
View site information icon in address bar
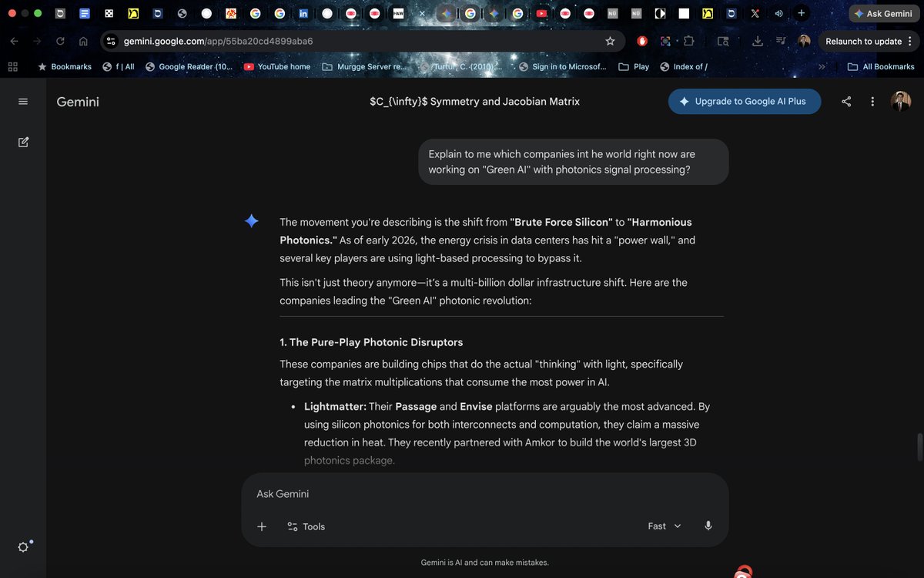point(111,41)
